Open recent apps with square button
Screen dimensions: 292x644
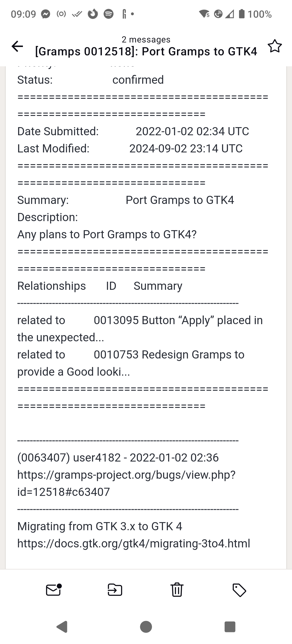pos(230,627)
